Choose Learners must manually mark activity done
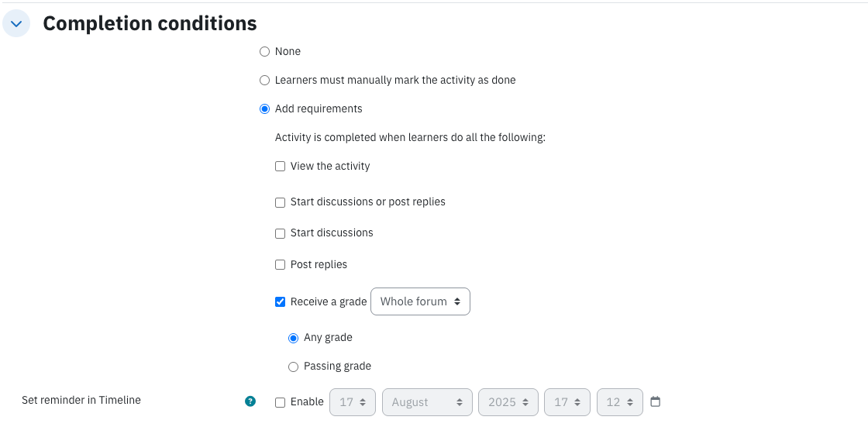Image resolution: width=868 pixels, height=427 pixels. pyautogui.click(x=264, y=81)
